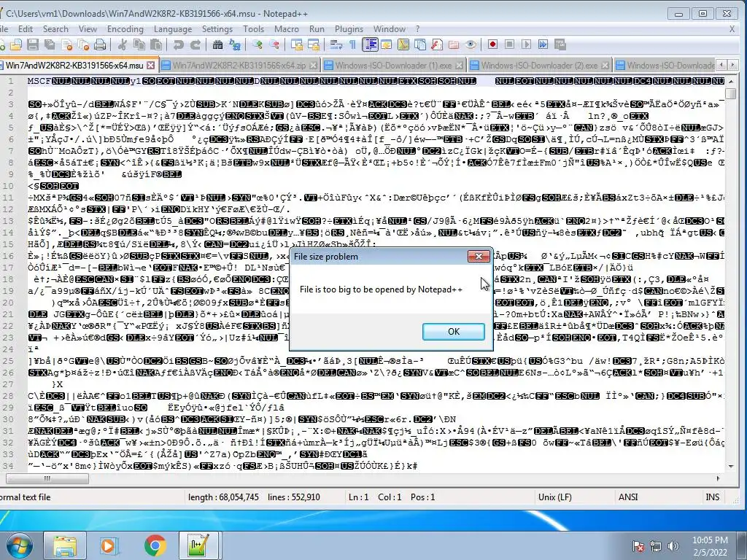Click the Save Recorded Macro icon
Screen dimensions: 747x560
tap(560, 44)
